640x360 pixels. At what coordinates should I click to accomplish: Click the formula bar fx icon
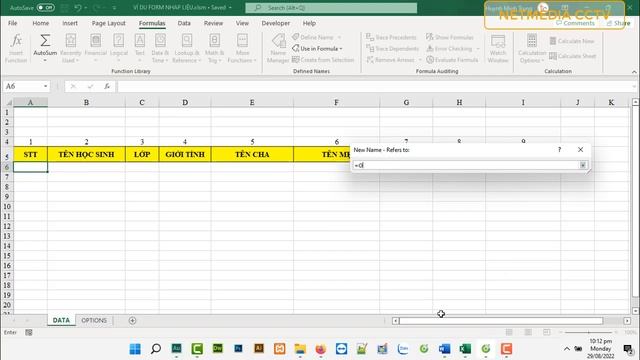(107, 86)
